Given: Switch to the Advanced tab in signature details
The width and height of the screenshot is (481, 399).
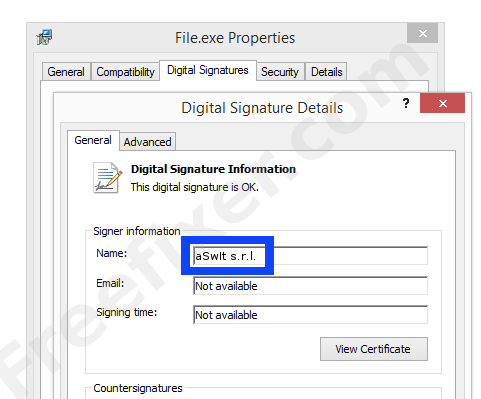Looking at the screenshot, I should coord(147,142).
